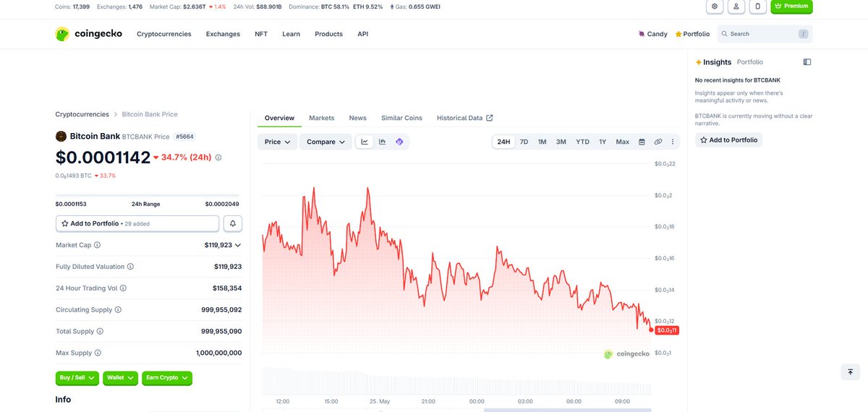868x412 pixels.
Task: Click the mobile app phone icon
Action: [757, 7]
